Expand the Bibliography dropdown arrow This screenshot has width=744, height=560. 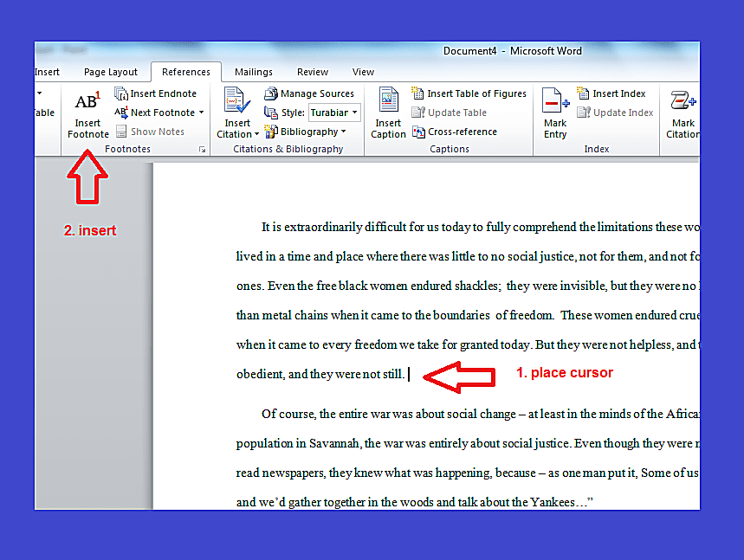click(344, 132)
